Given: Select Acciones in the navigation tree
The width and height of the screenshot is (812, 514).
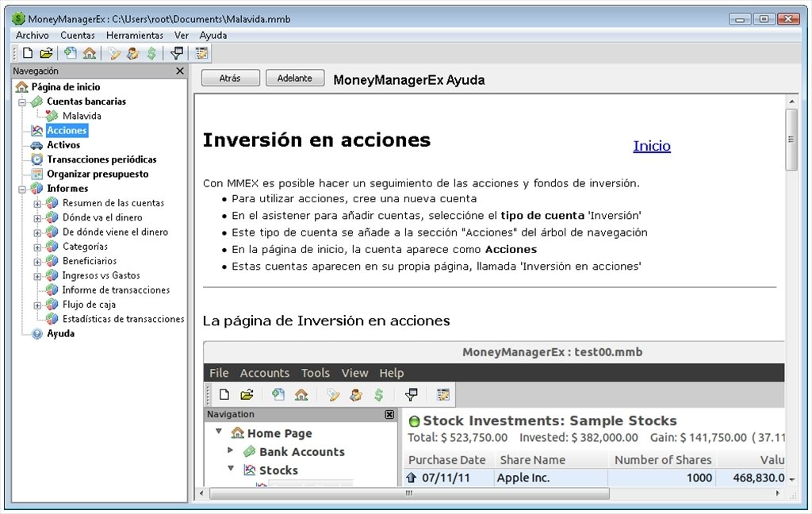Looking at the screenshot, I should click(x=67, y=130).
